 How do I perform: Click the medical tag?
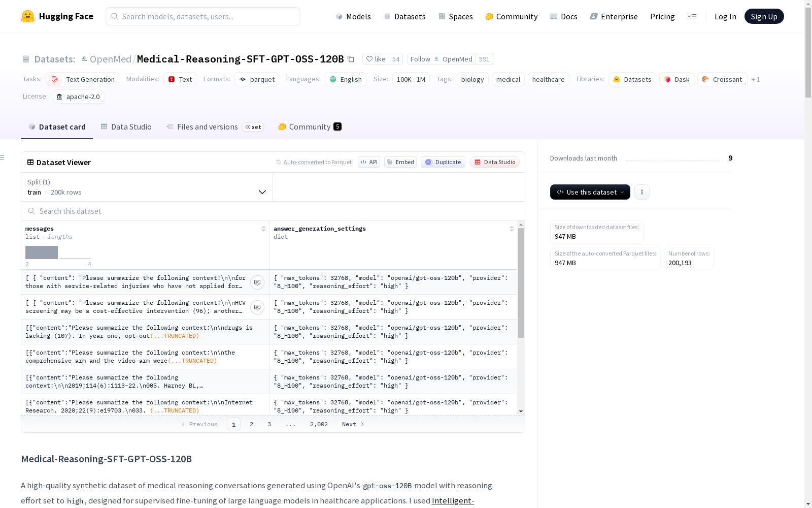[x=508, y=79]
